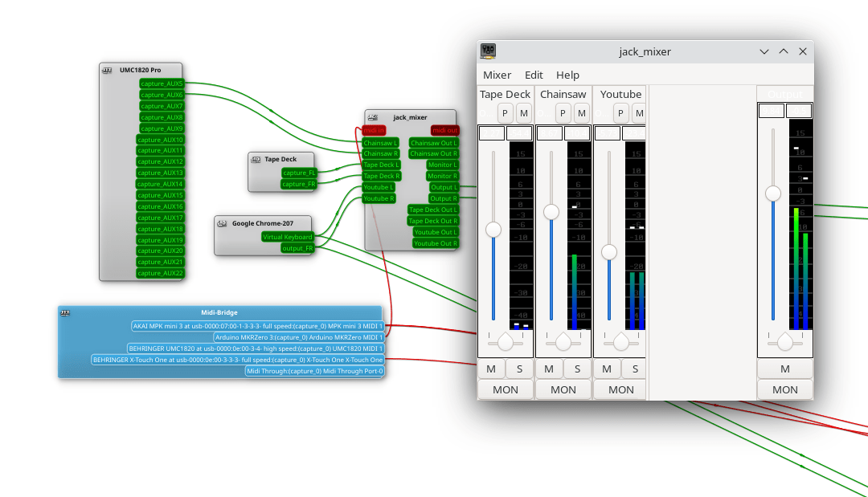
Task: Toggle the P prefader button on the Chainsaw strip
Action: [562, 113]
